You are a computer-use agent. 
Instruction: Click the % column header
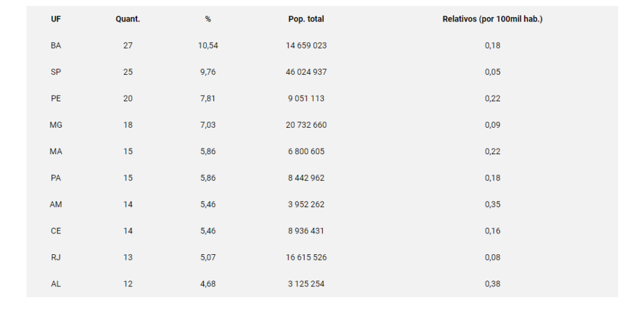[x=208, y=19]
